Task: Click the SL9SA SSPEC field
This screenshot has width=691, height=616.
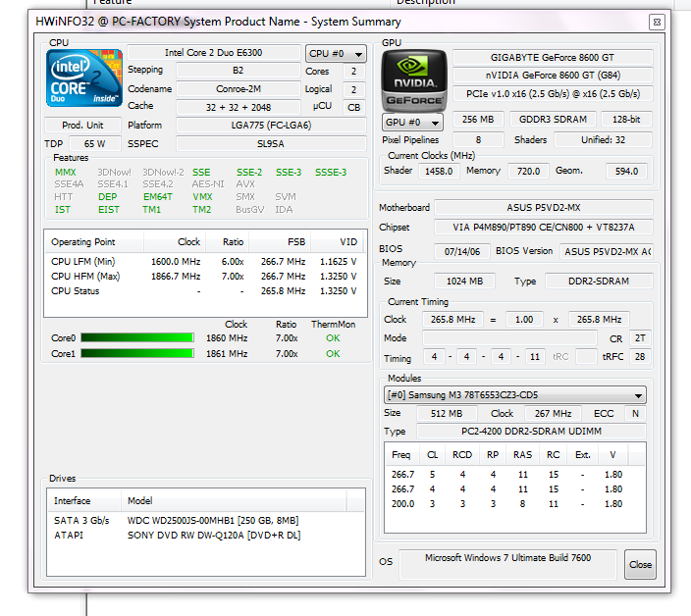Action: 271,144
